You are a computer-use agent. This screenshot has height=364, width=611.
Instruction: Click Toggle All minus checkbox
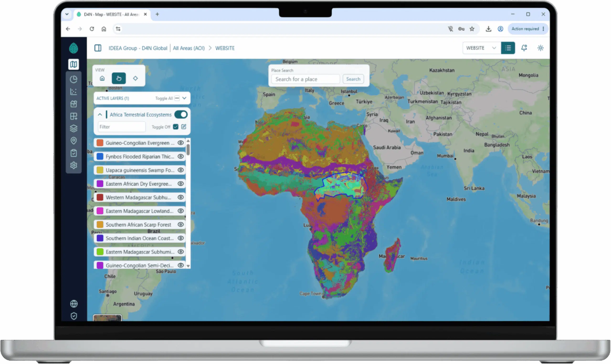pyautogui.click(x=177, y=98)
